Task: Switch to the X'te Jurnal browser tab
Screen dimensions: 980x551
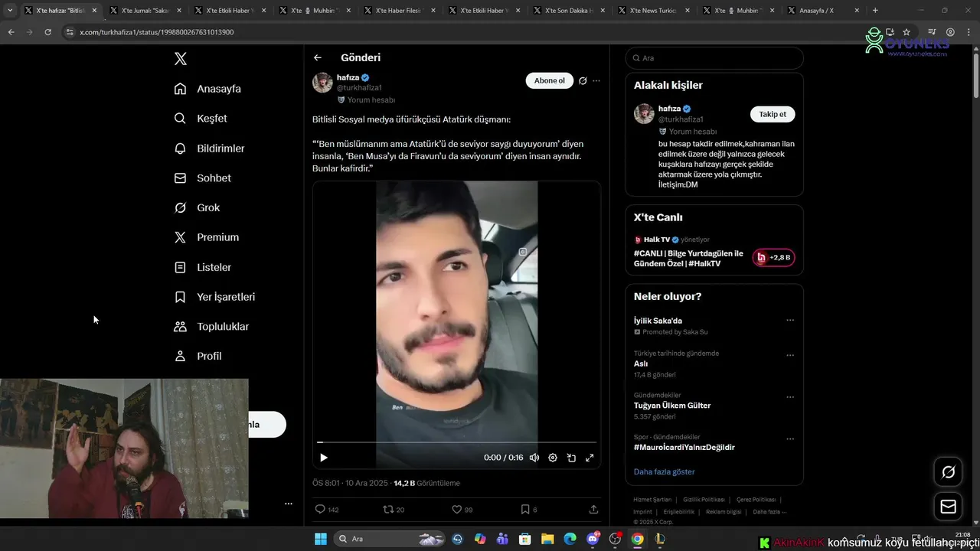Action: point(144,11)
